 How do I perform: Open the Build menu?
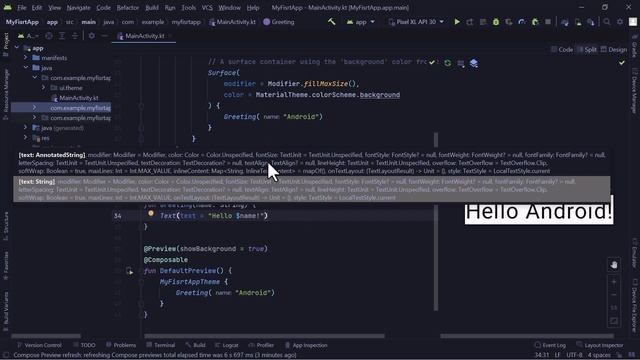152,7
